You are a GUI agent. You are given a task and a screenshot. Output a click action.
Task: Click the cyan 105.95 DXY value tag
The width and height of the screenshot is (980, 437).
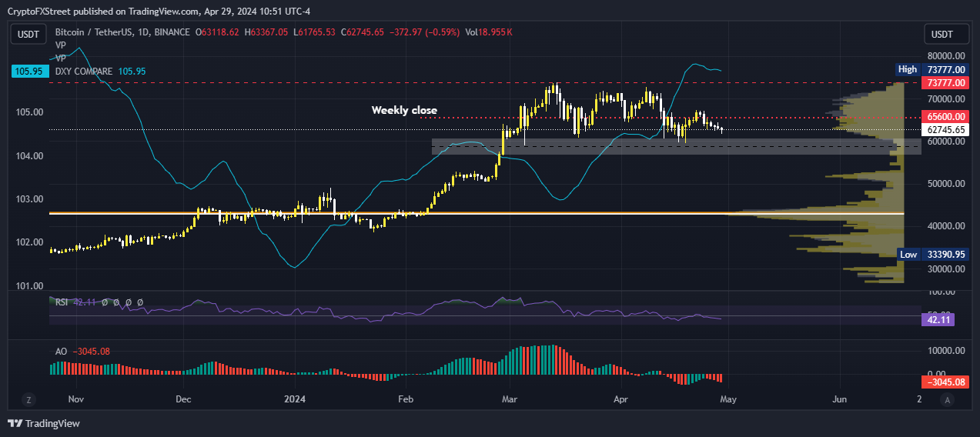[28, 71]
